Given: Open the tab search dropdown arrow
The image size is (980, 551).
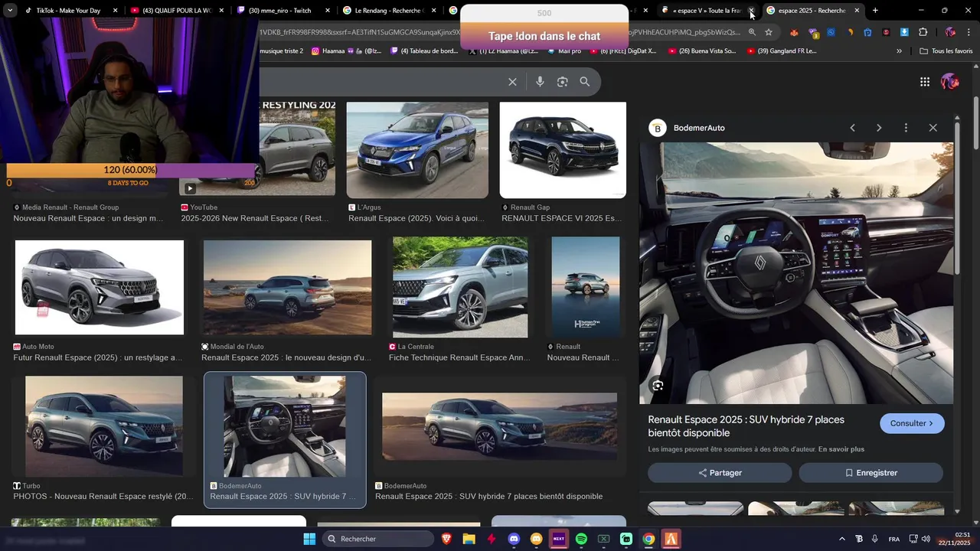Looking at the screenshot, I should 9,10.
